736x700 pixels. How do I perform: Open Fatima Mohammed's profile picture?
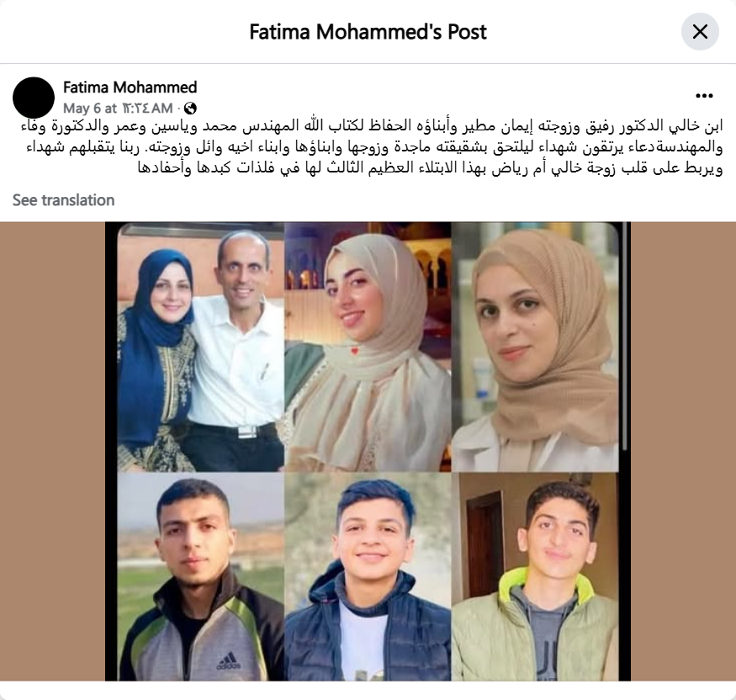point(34,98)
